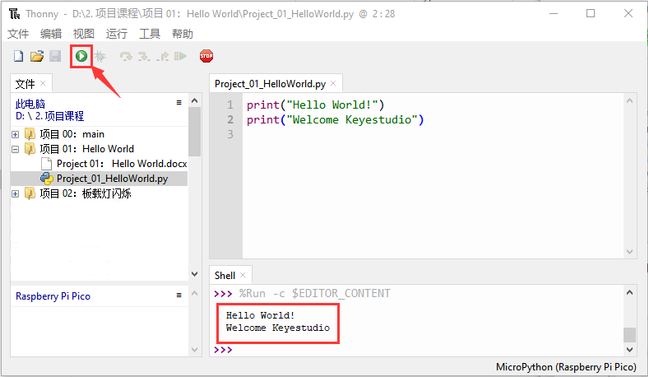The height and width of the screenshot is (377, 648).
Task: Minimize the Thonny window
Action: pos(553,14)
